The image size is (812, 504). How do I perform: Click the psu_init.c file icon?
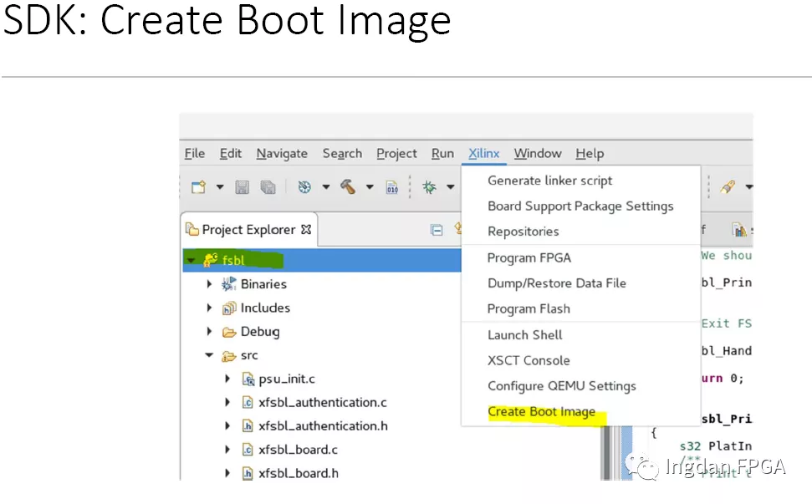point(248,379)
